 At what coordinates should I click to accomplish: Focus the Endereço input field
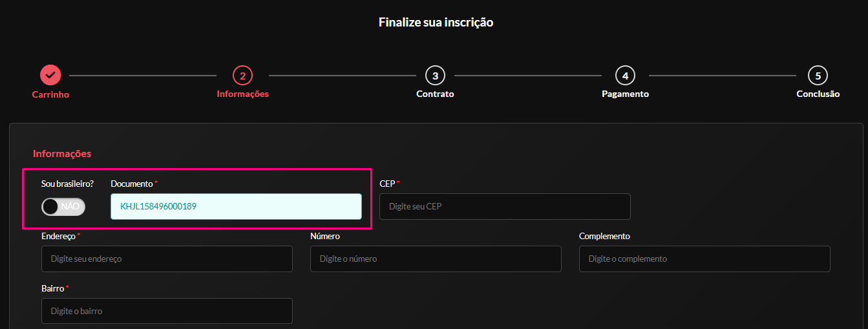point(167,259)
